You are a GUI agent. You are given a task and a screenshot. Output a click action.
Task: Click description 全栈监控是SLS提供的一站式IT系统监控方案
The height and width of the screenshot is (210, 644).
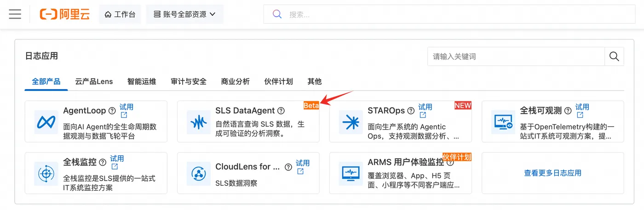[109, 183]
